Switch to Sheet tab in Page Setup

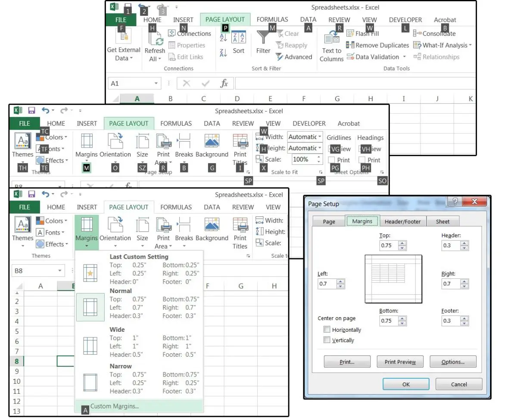coord(442,222)
